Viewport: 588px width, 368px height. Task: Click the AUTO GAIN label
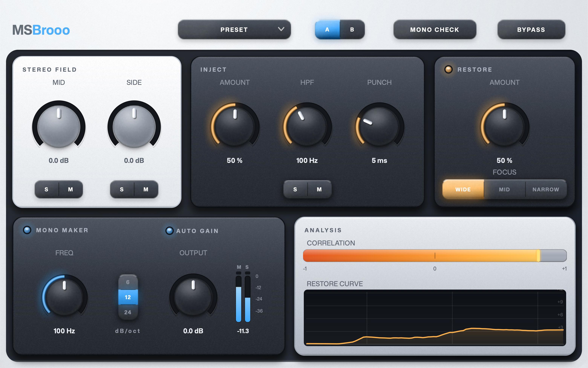coord(198,231)
